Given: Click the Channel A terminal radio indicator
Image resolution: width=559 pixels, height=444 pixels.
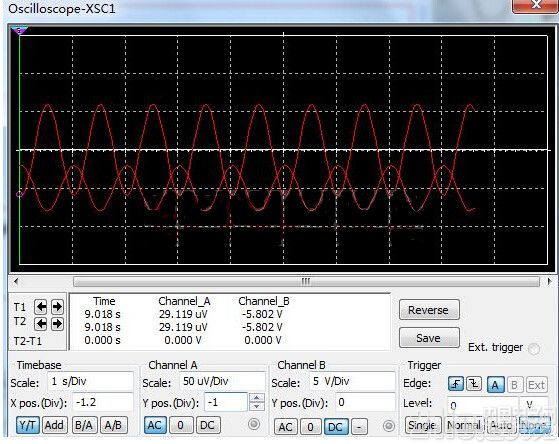Looking at the screenshot, I should tap(254, 424).
